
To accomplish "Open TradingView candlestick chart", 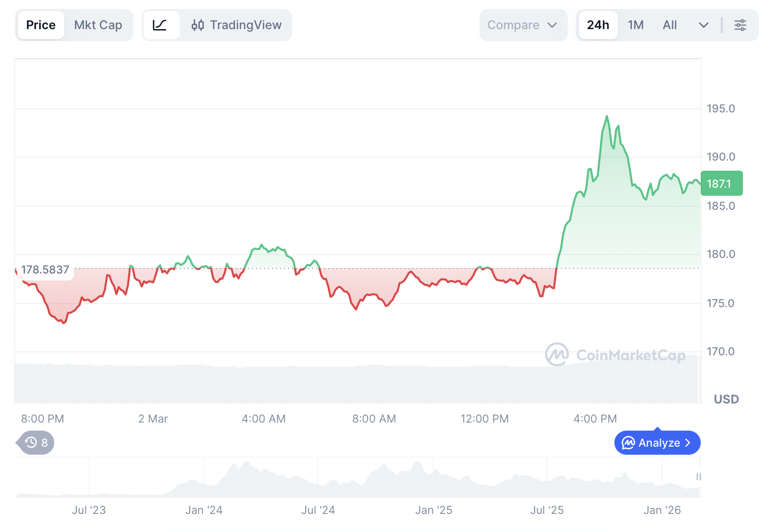I will click(x=236, y=25).
